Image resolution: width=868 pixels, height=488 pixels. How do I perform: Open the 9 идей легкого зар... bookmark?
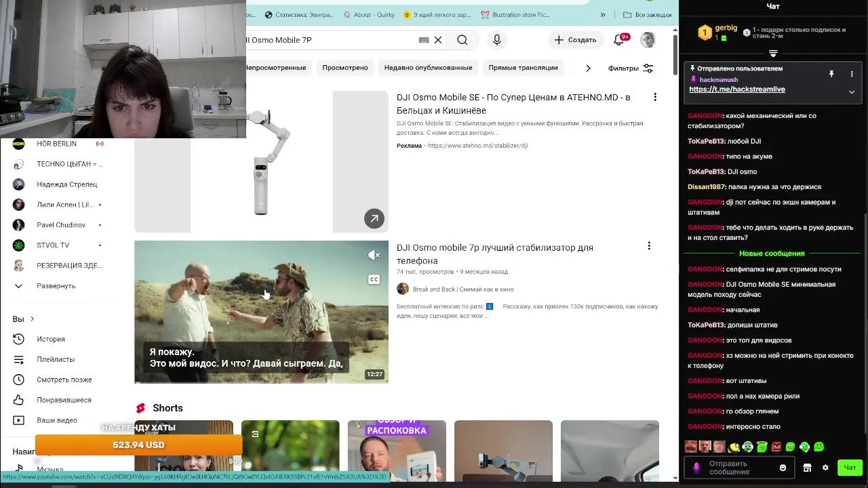click(437, 15)
